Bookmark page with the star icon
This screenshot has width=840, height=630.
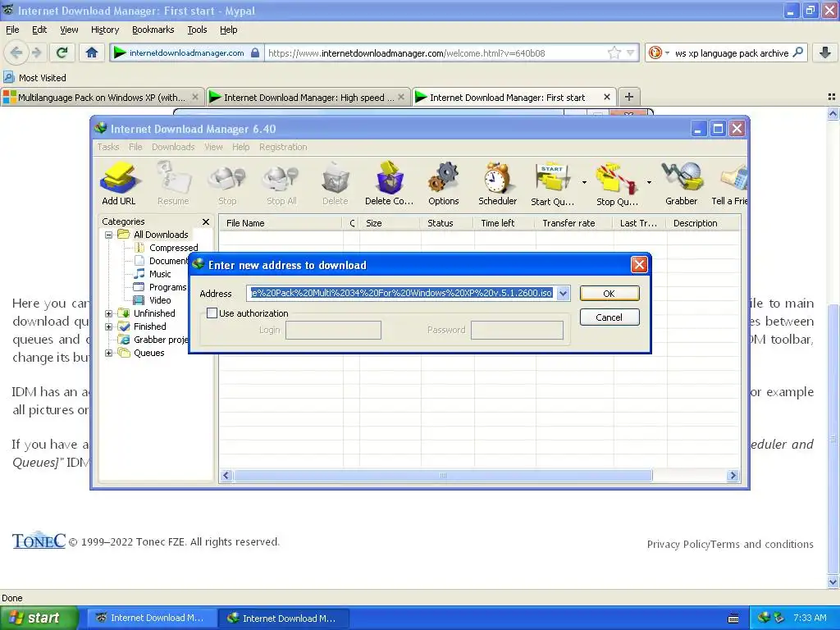[614, 52]
